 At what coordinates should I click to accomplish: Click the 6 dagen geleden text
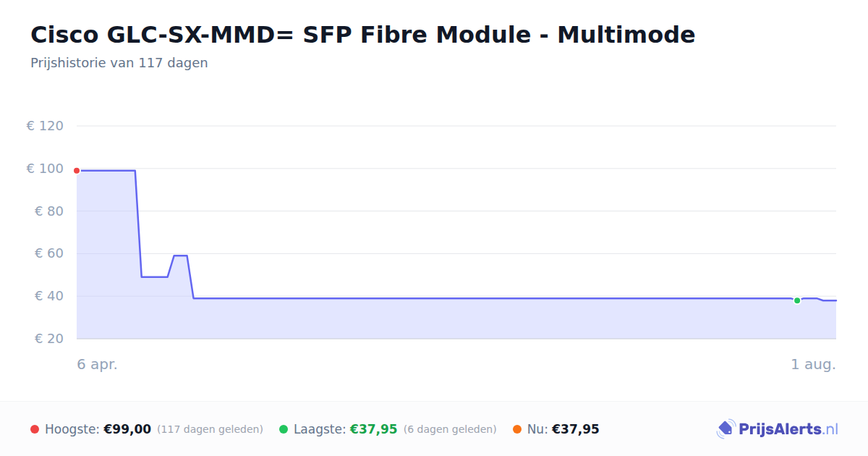(x=450, y=430)
